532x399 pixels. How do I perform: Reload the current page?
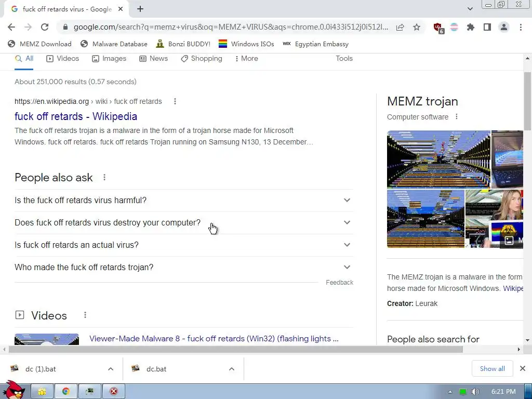45,27
